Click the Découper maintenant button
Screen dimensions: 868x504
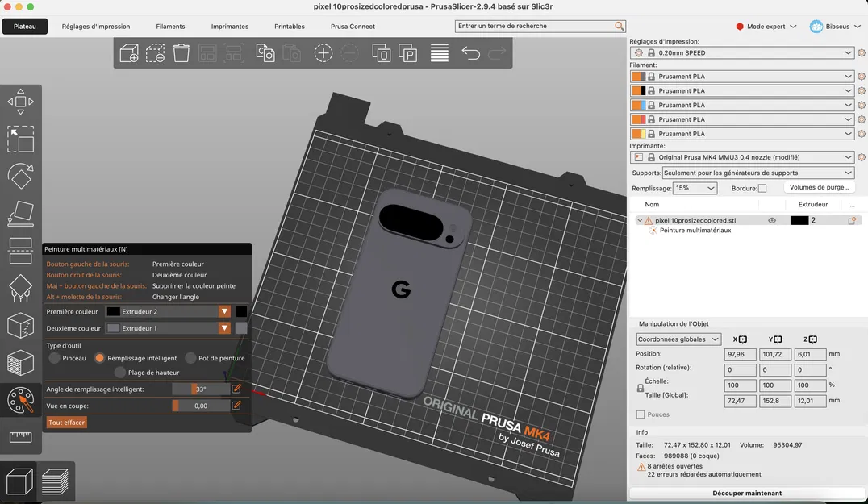pyautogui.click(x=746, y=493)
